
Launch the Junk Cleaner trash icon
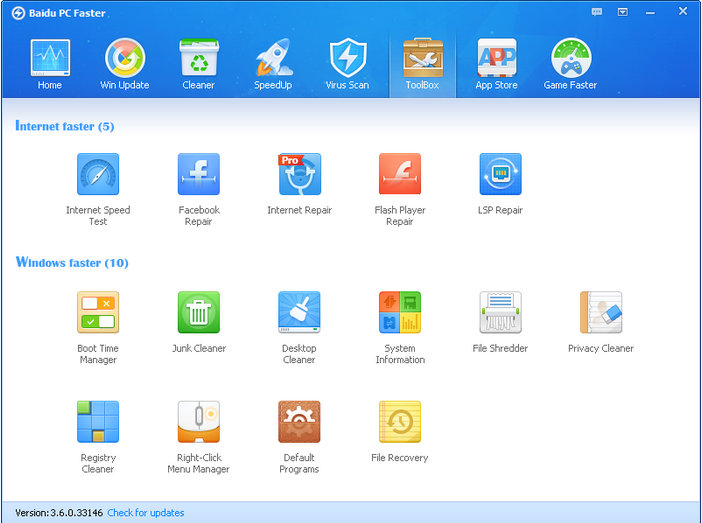[199, 312]
